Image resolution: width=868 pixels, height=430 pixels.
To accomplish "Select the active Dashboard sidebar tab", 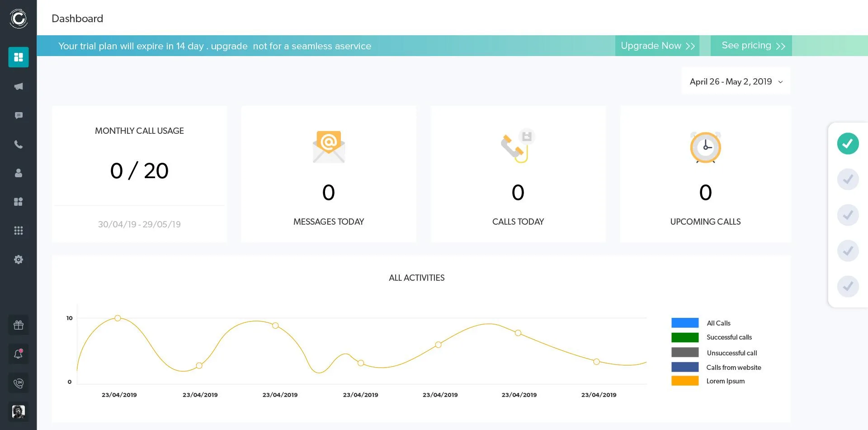I will [x=19, y=57].
